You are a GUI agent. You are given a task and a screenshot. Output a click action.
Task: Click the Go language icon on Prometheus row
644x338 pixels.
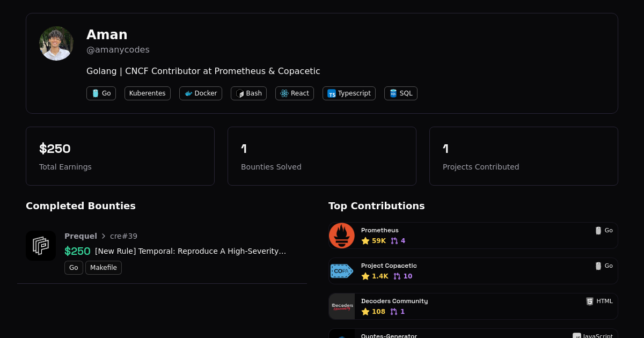tap(598, 231)
